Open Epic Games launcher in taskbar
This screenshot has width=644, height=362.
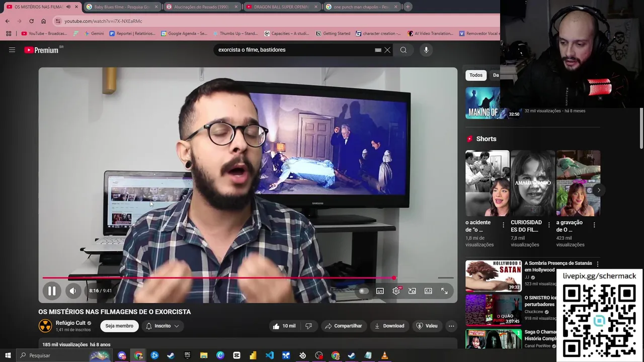click(x=187, y=355)
